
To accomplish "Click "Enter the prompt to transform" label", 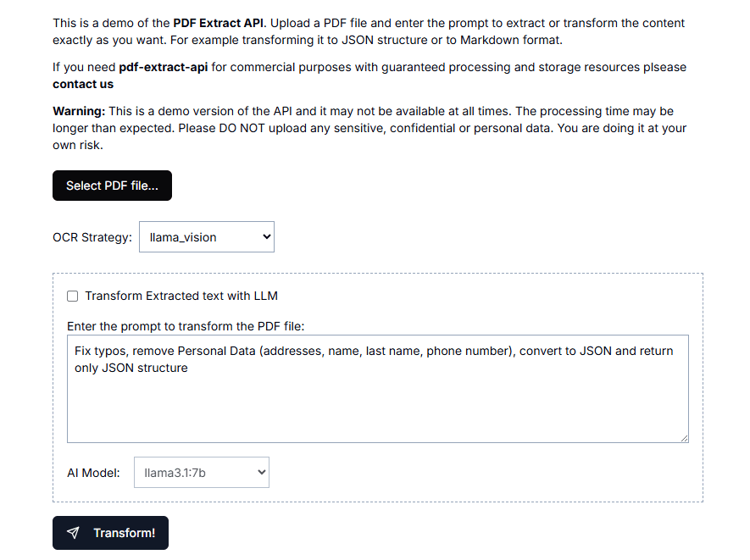I will coord(185,326).
